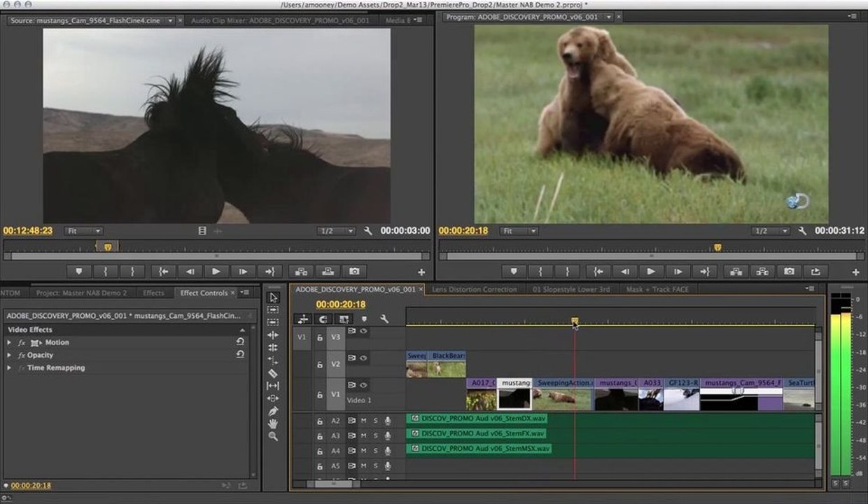868x504 pixels.
Task: Toggle Snap magnet in timeline
Action: (323, 319)
